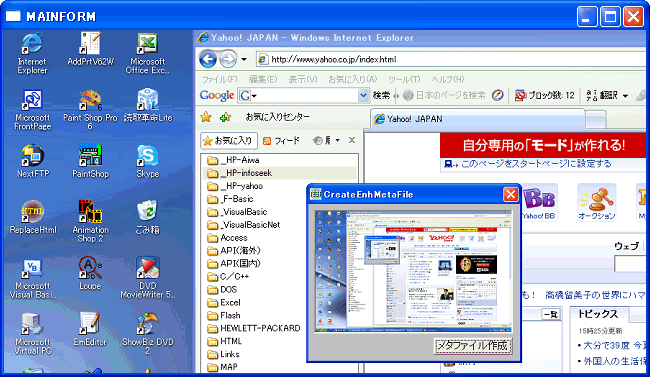
Task: Click the メタファイル作成 button
Action: (x=473, y=345)
